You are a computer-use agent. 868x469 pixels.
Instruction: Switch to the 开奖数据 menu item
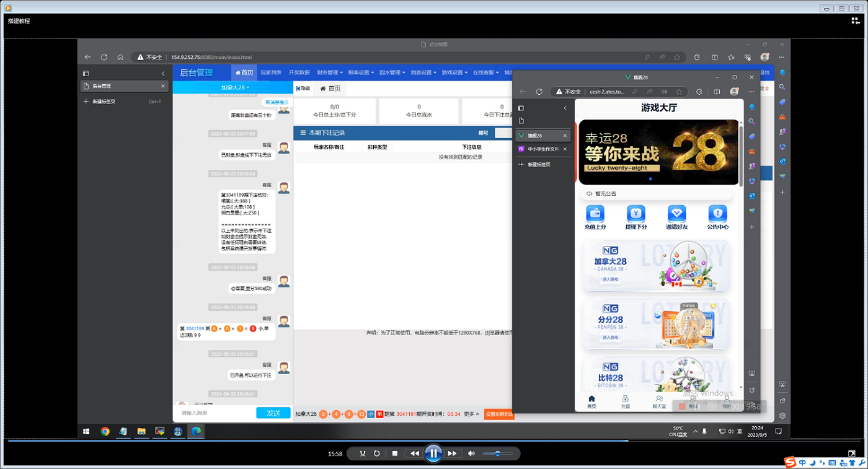click(x=299, y=72)
